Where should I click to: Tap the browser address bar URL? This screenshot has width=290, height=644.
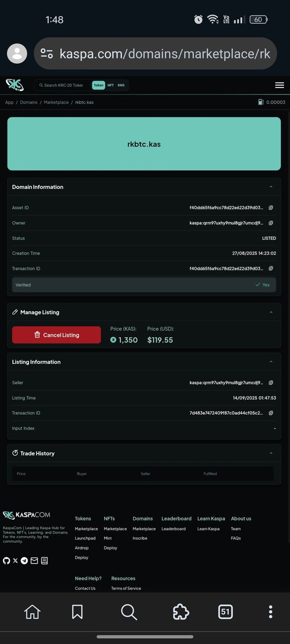click(x=164, y=54)
